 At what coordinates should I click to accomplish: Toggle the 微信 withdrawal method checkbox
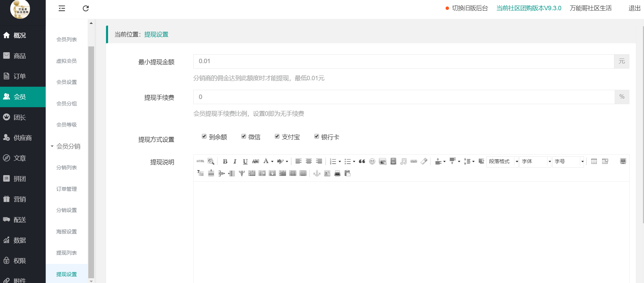[244, 137]
